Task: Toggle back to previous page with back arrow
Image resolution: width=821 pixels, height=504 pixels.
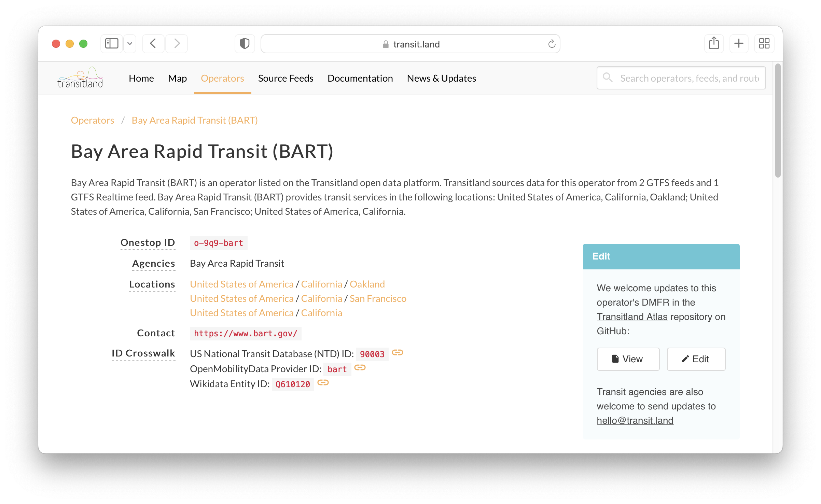Action: click(x=153, y=43)
